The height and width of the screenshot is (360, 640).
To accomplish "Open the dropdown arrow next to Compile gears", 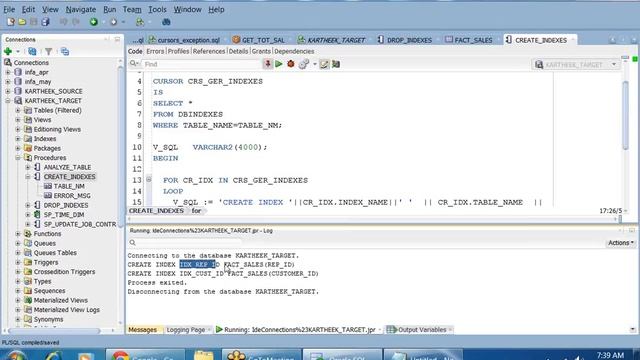I will [x=315, y=64].
